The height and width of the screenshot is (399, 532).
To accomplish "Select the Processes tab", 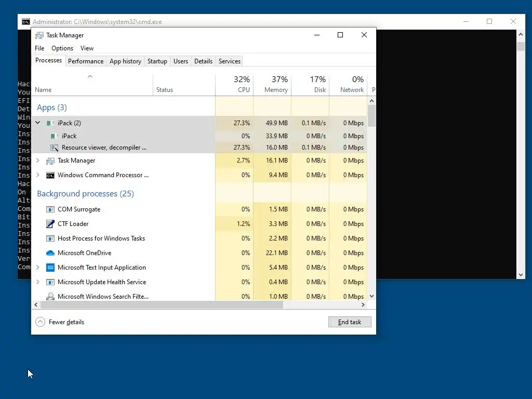I will point(48,60).
